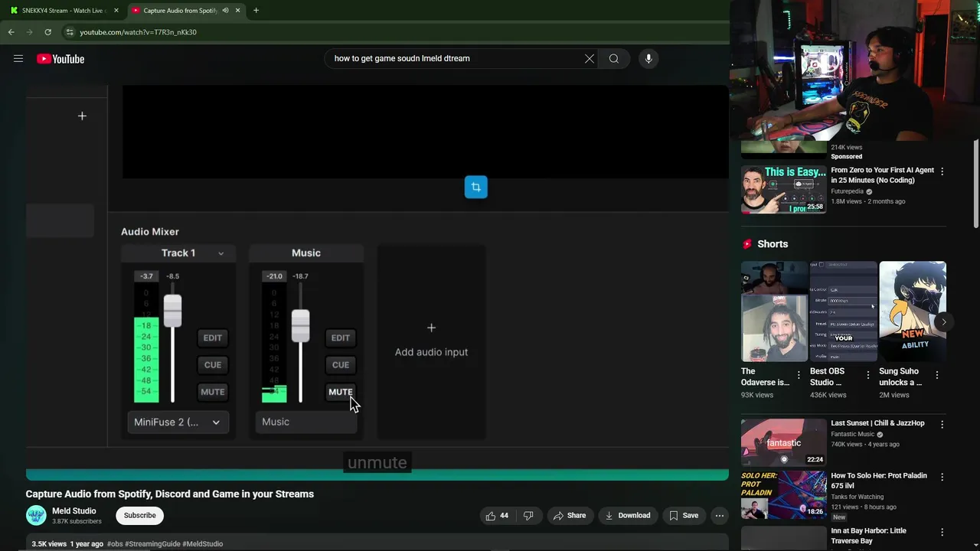Viewport: 980px width, 551px height.
Task: Start voice search with microphone icon
Action: pos(648,58)
